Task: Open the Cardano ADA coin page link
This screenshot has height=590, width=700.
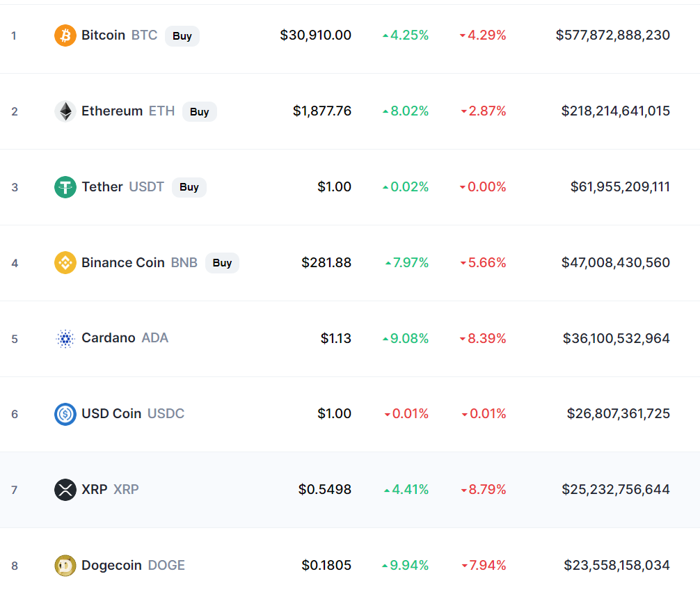Action: [x=125, y=338]
